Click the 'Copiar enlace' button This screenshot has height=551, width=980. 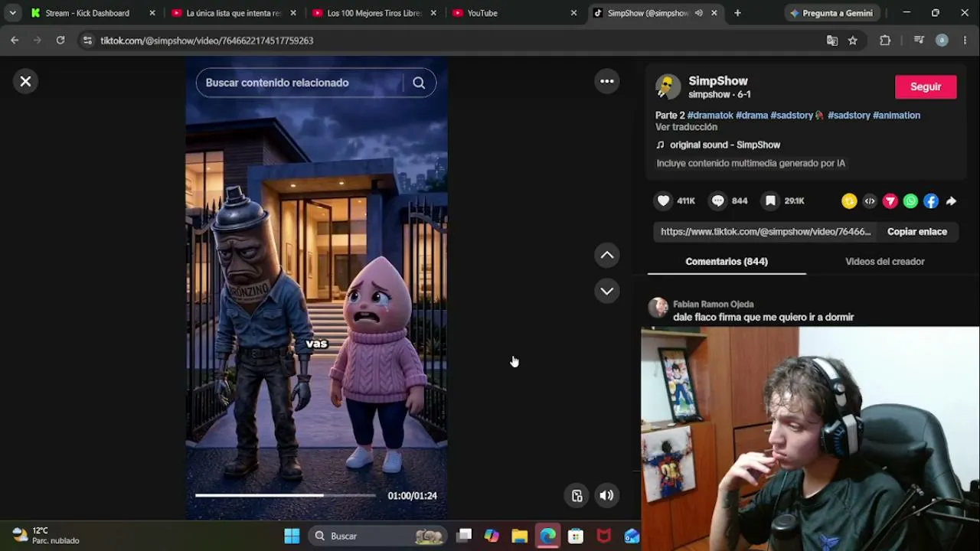coord(917,232)
